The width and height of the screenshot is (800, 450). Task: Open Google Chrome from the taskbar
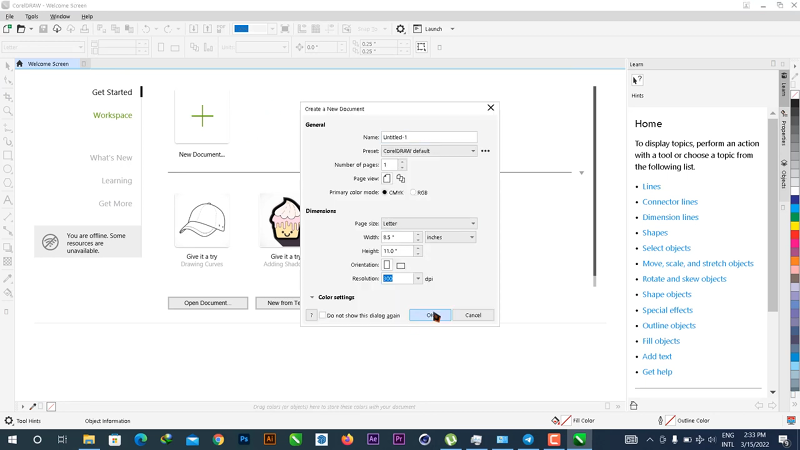pos(218,439)
